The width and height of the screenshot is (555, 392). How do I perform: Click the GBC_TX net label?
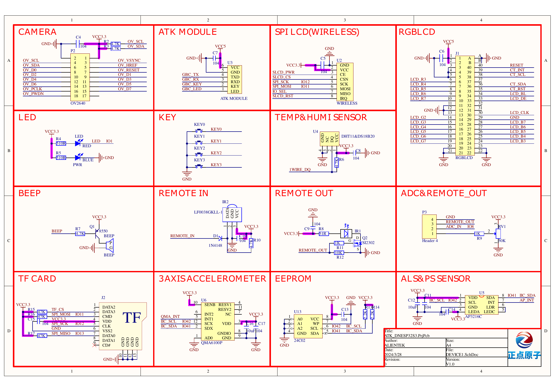pos(190,75)
